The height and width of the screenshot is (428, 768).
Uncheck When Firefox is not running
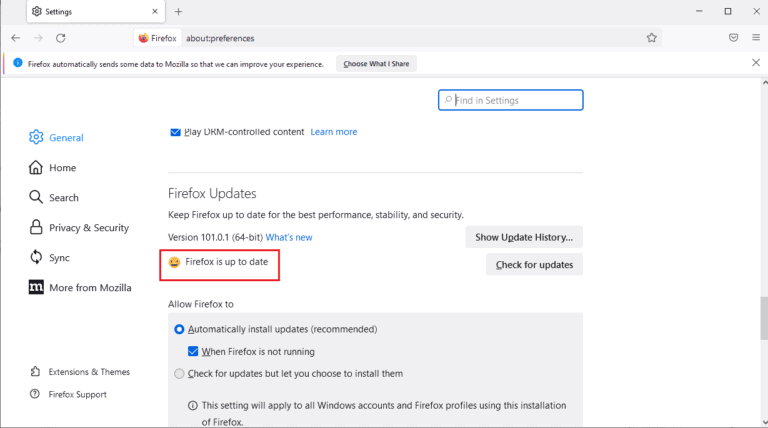pos(194,351)
